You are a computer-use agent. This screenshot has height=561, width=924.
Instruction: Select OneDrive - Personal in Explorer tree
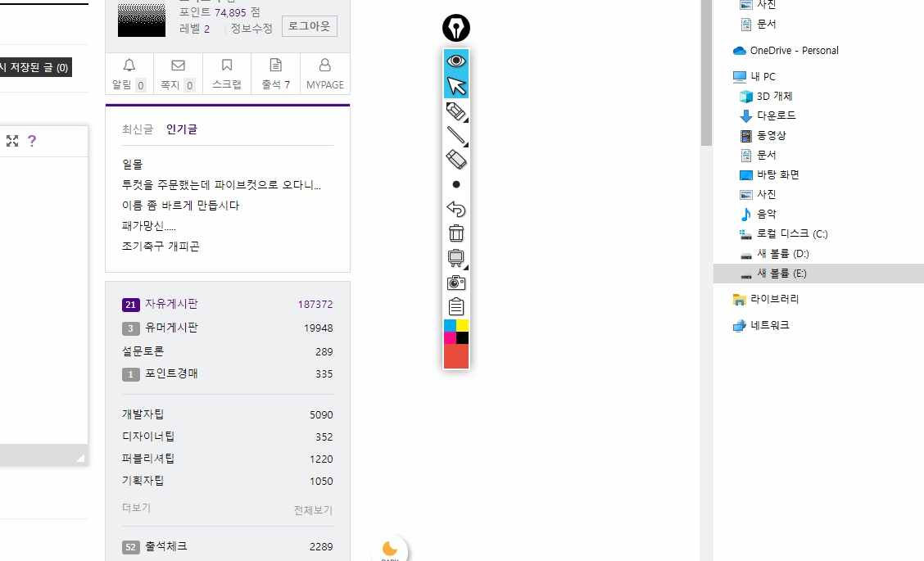pyautogui.click(x=794, y=51)
